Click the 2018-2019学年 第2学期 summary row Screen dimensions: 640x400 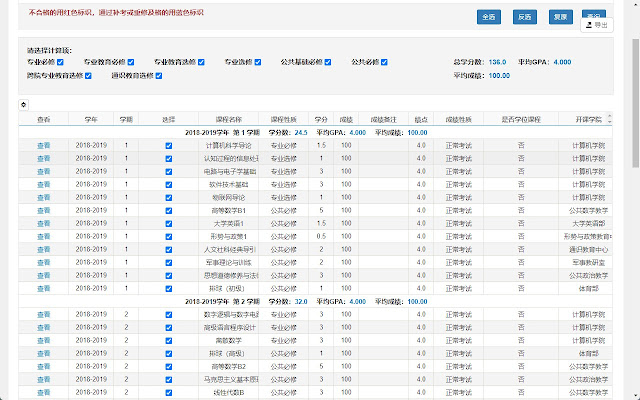tap(316, 302)
